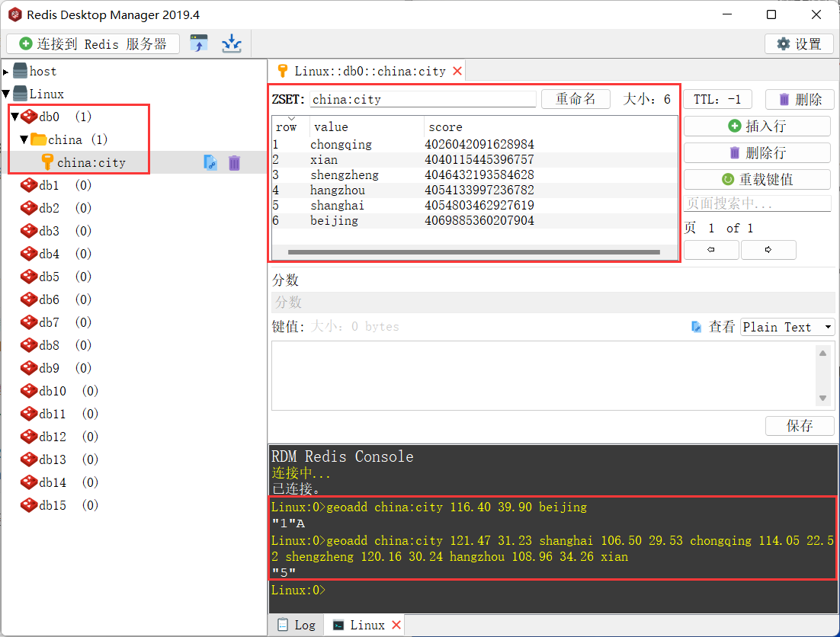
Task: Click the horizontal scrollbar under the table
Action: tap(473, 252)
